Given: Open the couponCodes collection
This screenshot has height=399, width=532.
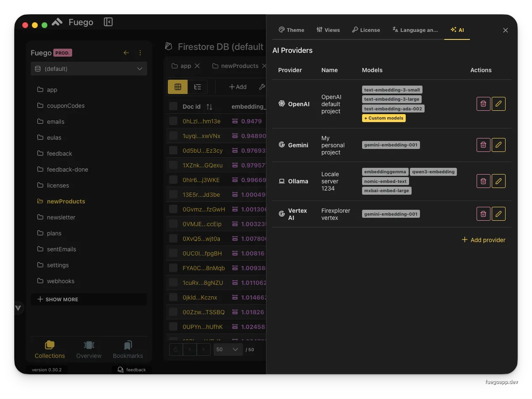Looking at the screenshot, I should pyautogui.click(x=65, y=106).
